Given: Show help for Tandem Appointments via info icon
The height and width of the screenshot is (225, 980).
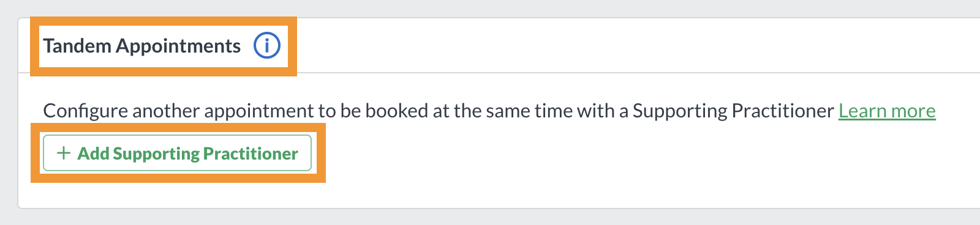Looking at the screenshot, I should tap(267, 46).
